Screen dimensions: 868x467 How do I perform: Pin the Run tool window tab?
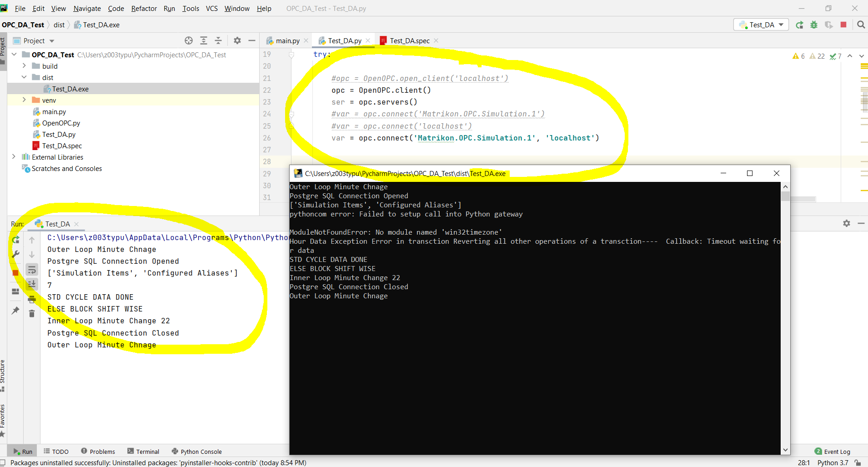pyautogui.click(x=15, y=310)
